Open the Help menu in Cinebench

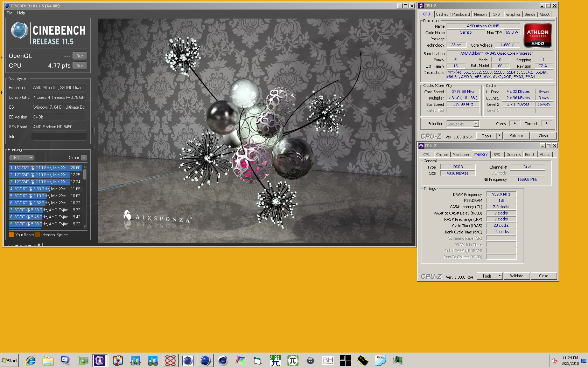(21, 13)
